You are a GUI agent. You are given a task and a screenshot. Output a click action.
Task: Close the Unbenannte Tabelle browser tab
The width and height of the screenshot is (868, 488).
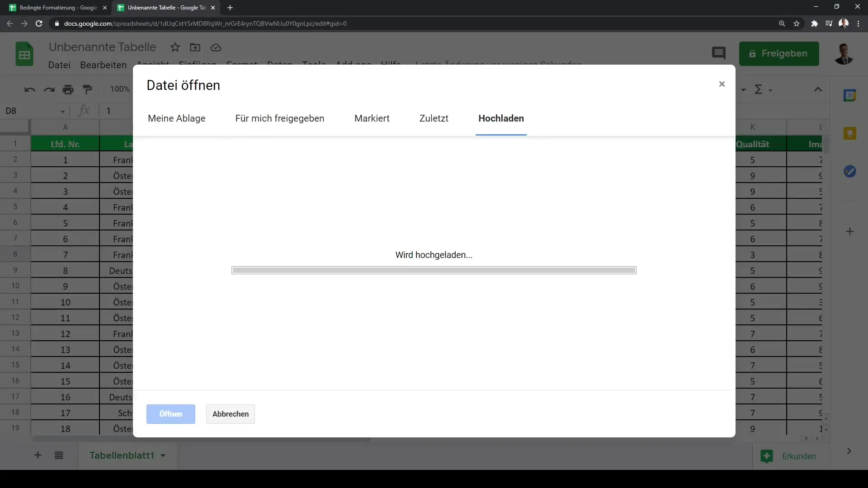click(x=213, y=8)
